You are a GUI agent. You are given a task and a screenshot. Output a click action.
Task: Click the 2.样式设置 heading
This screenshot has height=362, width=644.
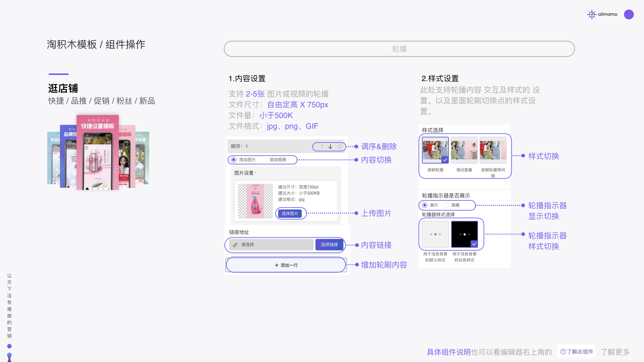[x=440, y=78]
